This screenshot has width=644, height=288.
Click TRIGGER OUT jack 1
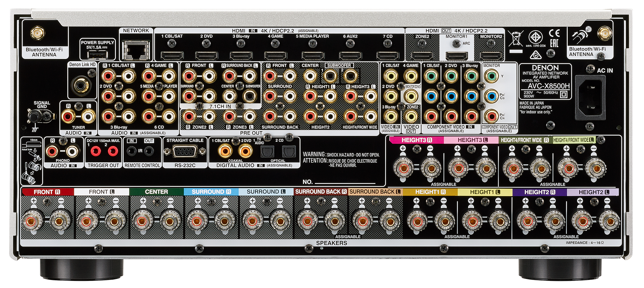[x=95, y=151]
